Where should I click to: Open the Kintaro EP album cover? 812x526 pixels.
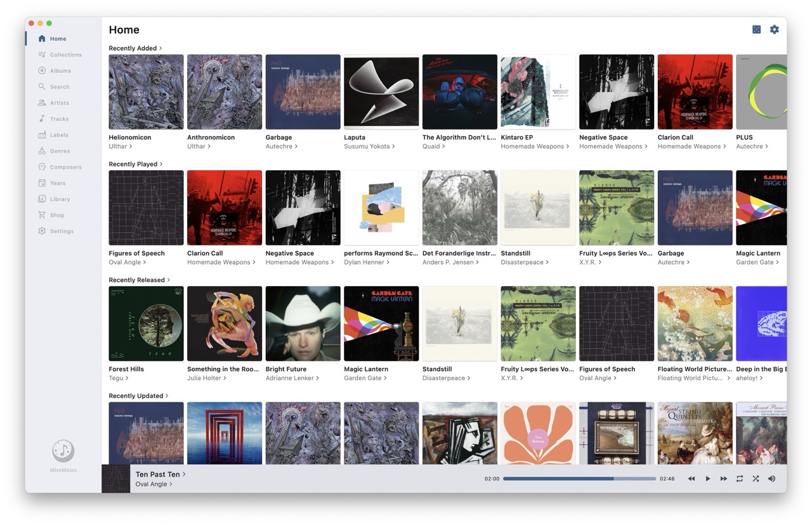(x=538, y=92)
